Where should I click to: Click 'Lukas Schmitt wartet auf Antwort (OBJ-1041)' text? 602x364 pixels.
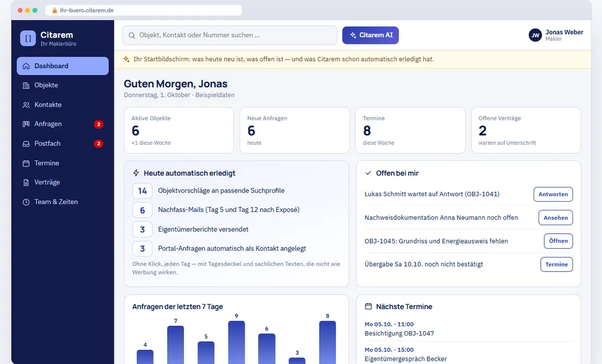tap(432, 194)
